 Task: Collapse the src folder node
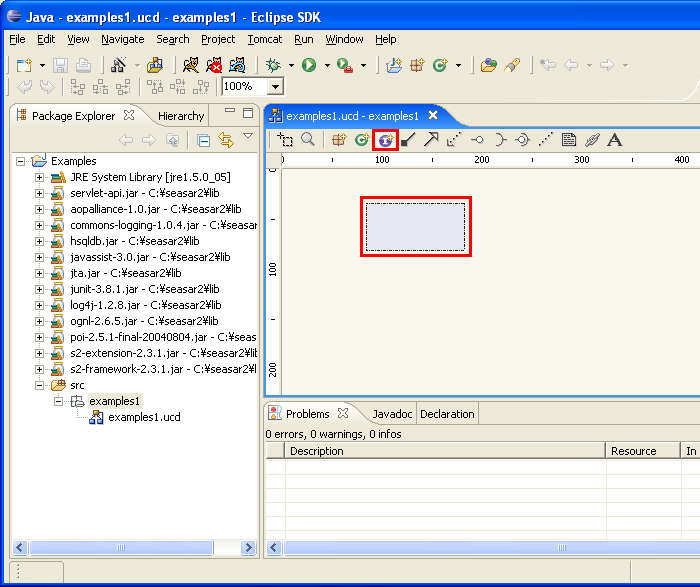coord(40,385)
